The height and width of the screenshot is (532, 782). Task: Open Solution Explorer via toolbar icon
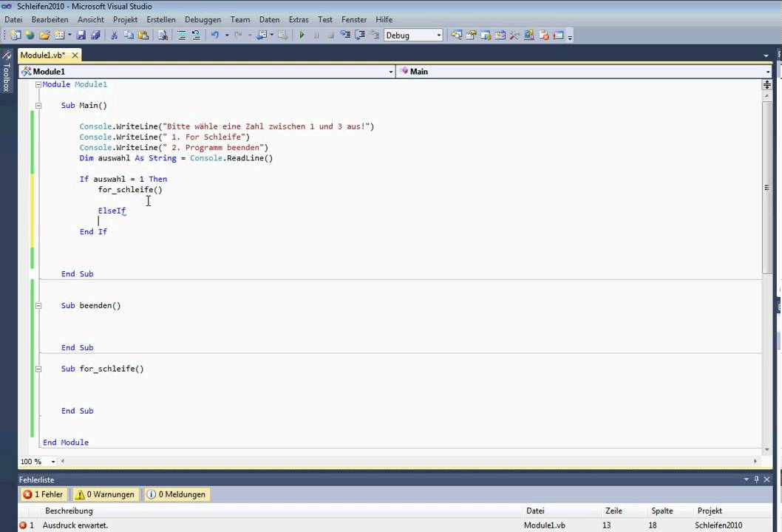[x=456, y=35]
